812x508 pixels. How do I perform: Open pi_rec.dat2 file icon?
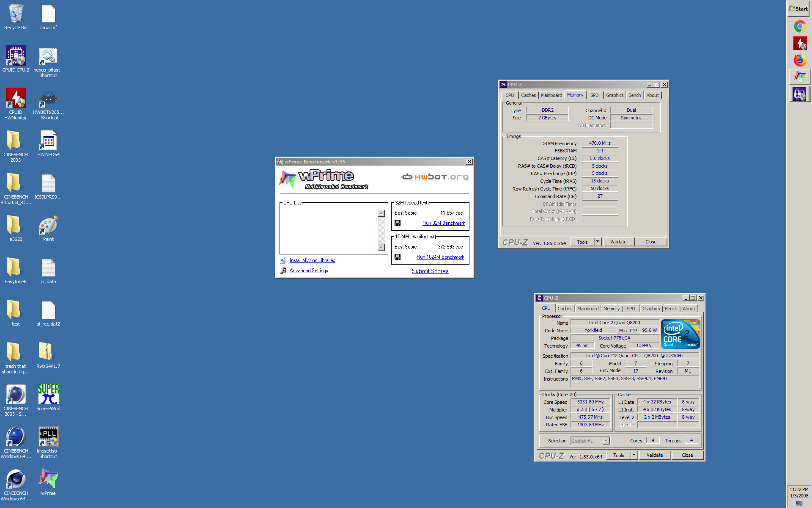[48, 313]
